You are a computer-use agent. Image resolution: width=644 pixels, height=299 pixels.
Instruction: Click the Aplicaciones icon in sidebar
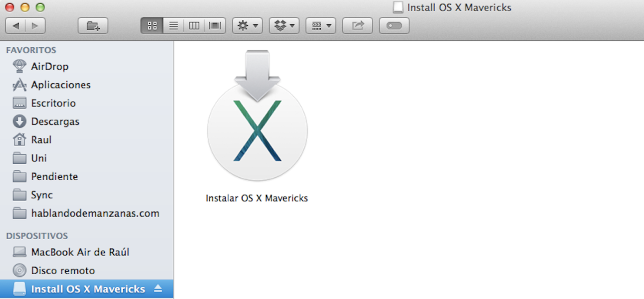click(x=19, y=85)
